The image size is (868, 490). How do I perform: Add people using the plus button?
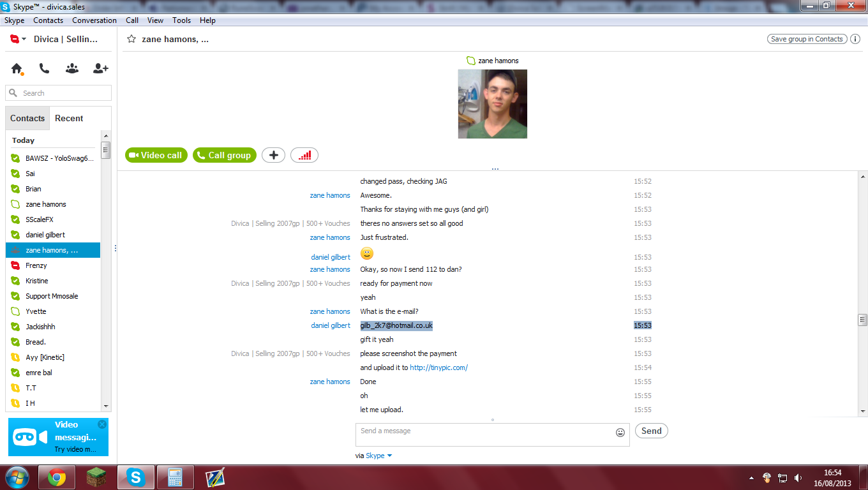273,155
